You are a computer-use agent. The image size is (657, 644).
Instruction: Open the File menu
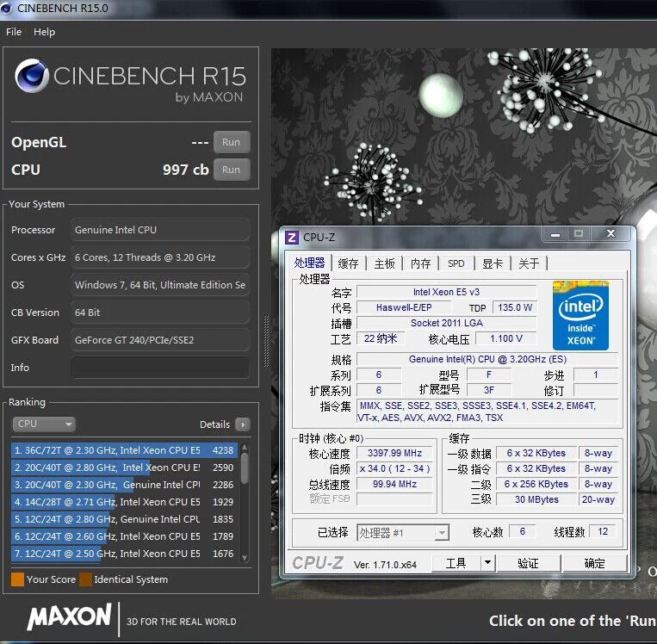coord(14,32)
